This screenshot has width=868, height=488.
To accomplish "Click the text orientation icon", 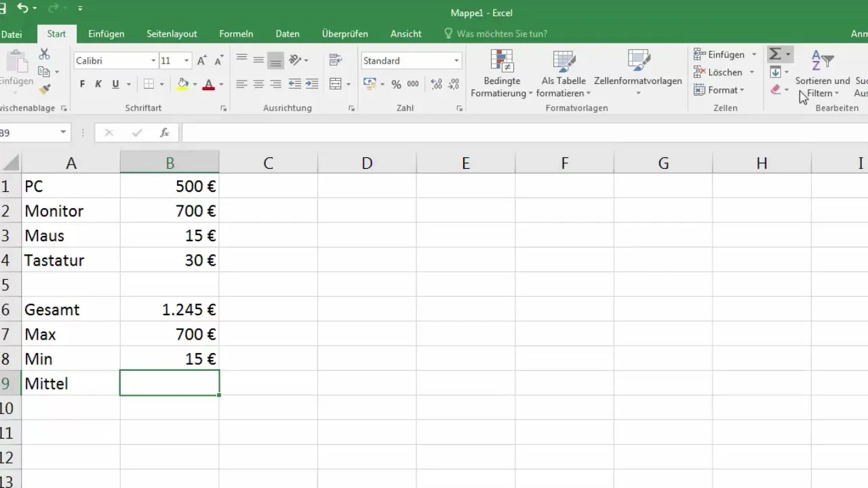I will (295, 60).
